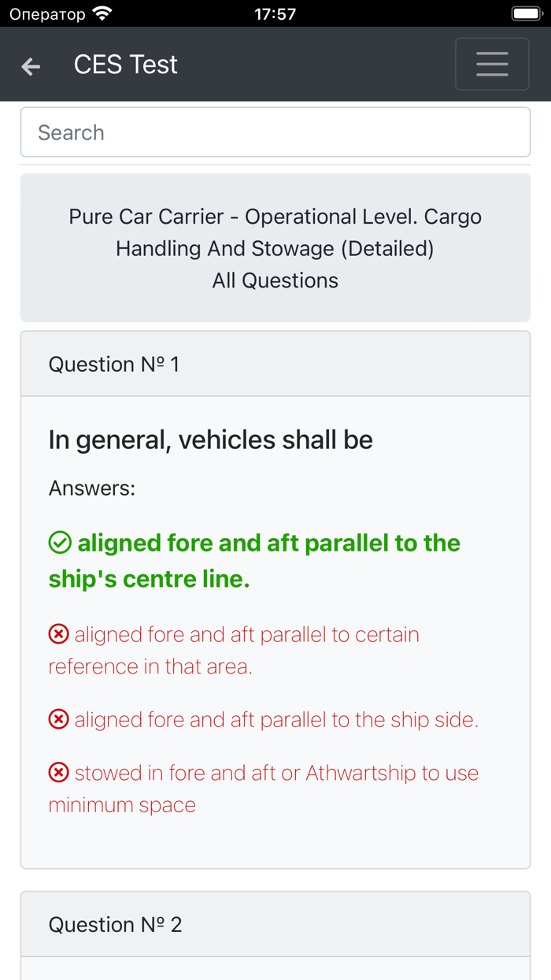Tap the green checkmark on the correct answer
551x980 pixels.
(x=58, y=541)
